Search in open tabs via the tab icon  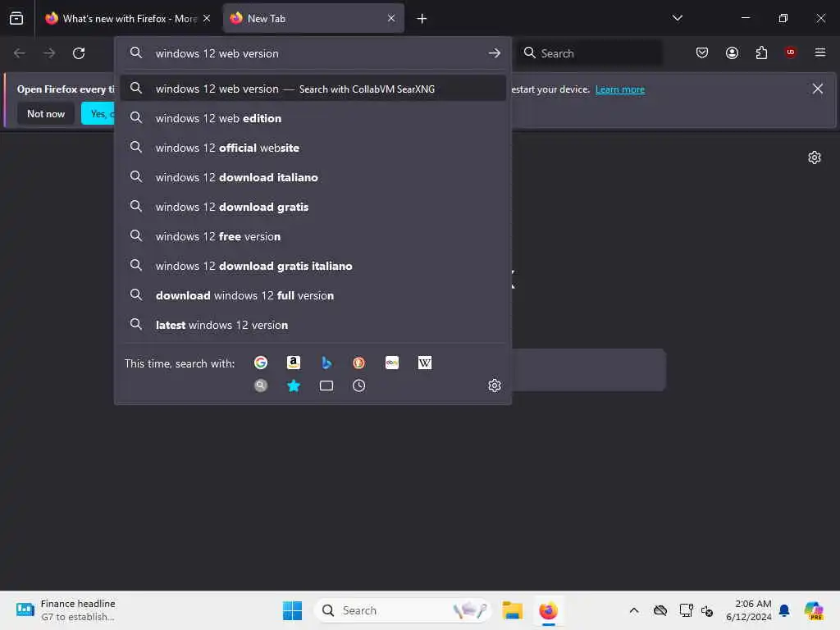point(326,386)
